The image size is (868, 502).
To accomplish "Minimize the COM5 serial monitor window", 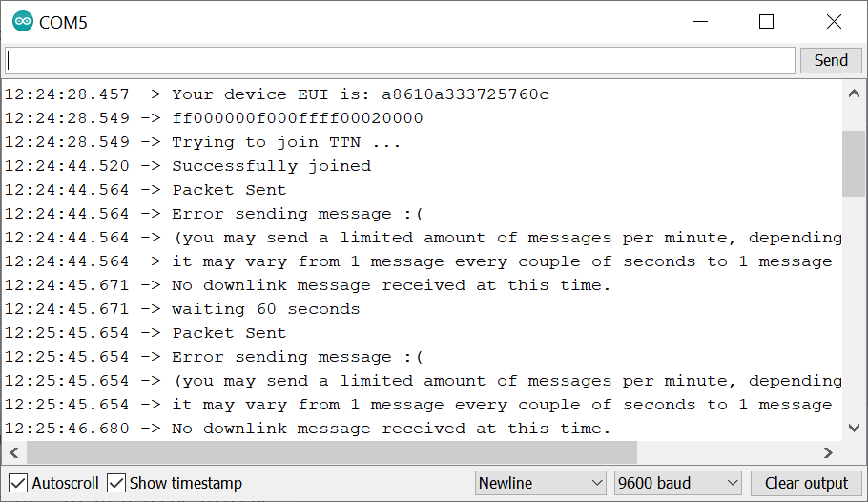I will (x=701, y=22).
